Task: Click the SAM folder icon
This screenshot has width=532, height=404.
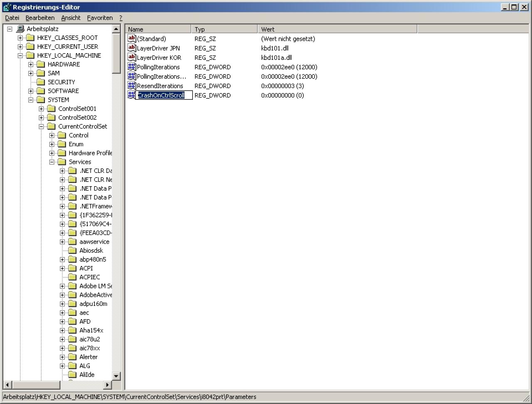Action: click(x=41, y=73)
